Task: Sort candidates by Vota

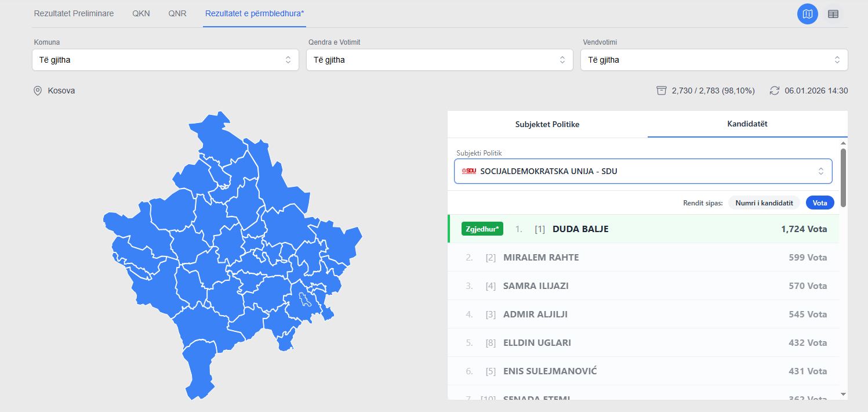Action: click(x=820, y=203)
